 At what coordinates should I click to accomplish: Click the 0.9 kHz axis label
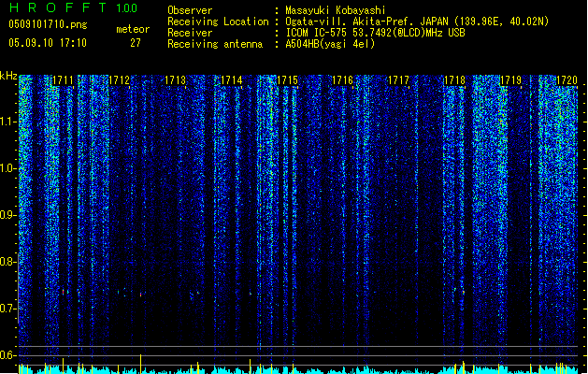(8, 215)
